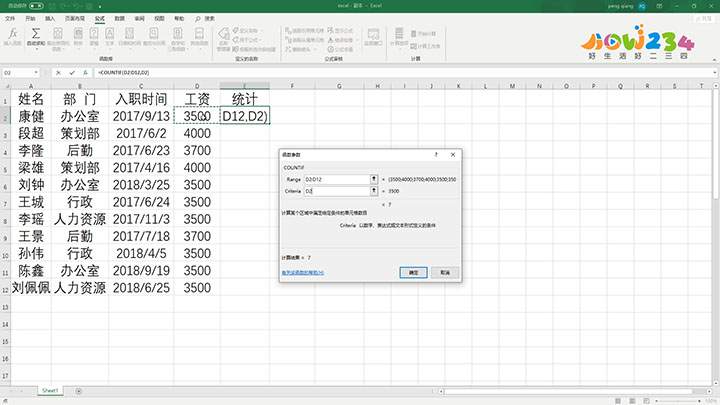Click the horizontal scrollbar

(568, 391)
